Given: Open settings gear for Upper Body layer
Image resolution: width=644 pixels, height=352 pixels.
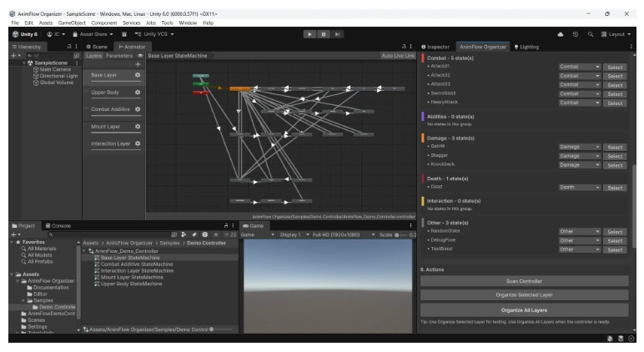Looking at the screenshot, I should 138,93.
